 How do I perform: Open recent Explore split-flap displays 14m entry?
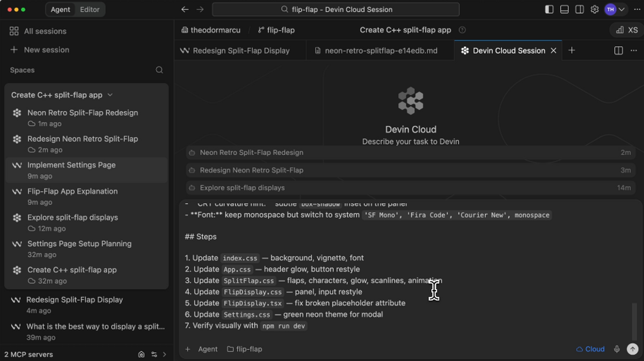(411, 188)
